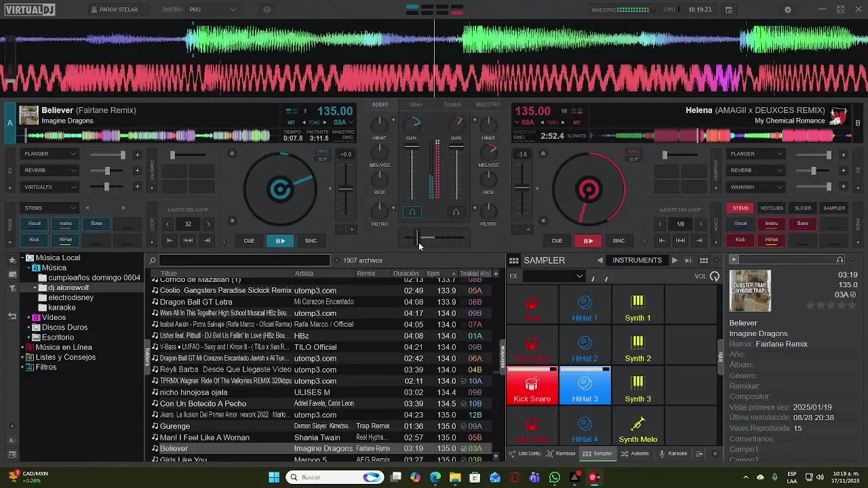
Task: Click play/pause on deck A
Action: coord(280,241)
